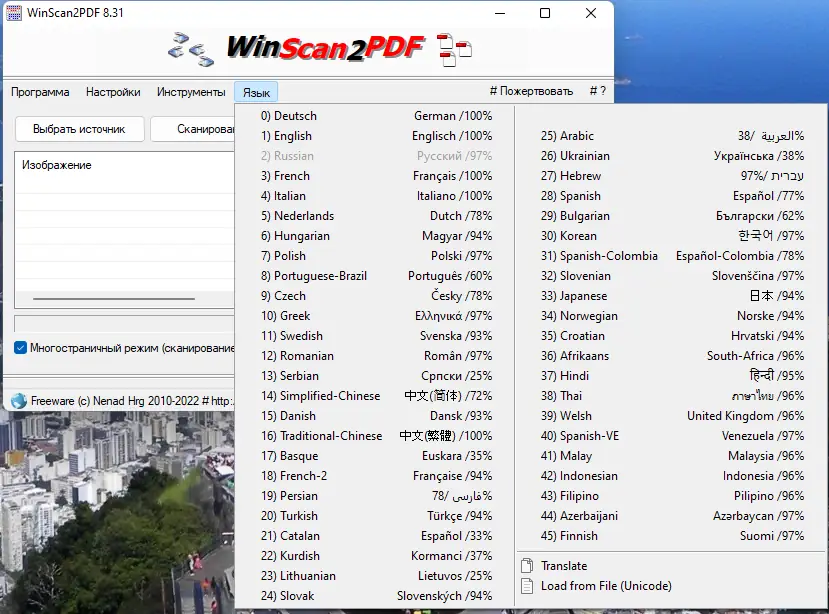Image resolution: width=829 pixels, height=614 pixels.
Task: Choose 34) Norwegian language
Action: tap(671, 316)
